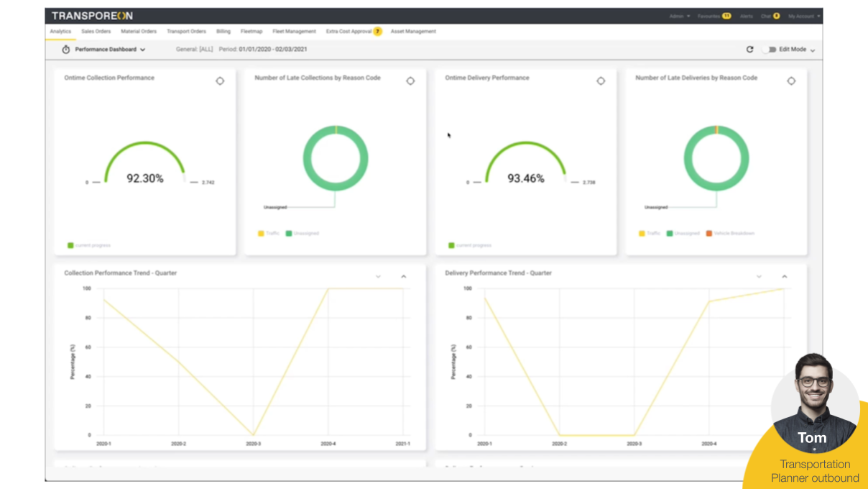This screenshot has width=868, height=489.
Task: Toggle Traffic legend in Late Collections chart
Action: tap(269, 234)
